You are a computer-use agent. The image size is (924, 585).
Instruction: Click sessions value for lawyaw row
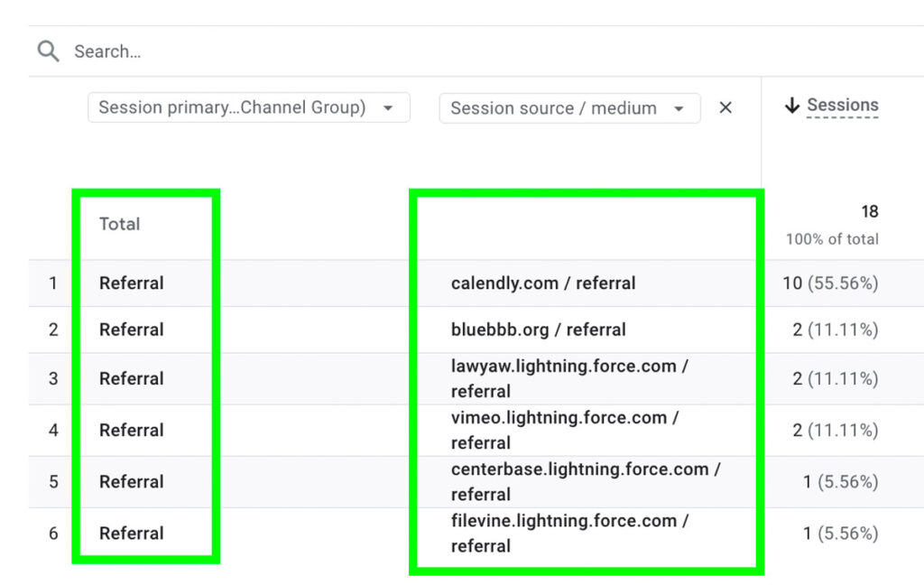pos(835,378)
